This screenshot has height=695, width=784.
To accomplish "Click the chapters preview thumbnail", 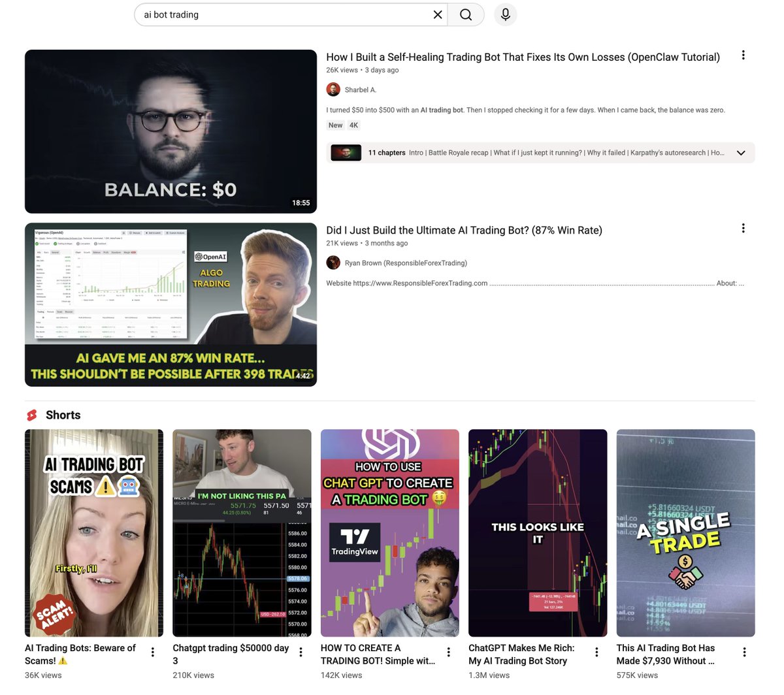I will click(x=346, y=153).
